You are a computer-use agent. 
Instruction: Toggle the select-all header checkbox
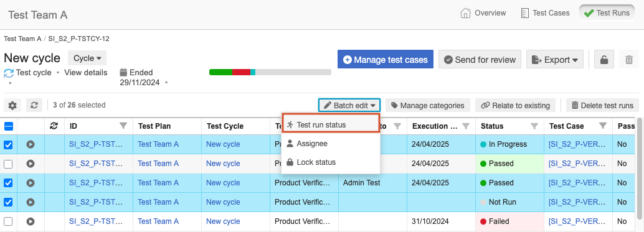(x=8, y=126)
